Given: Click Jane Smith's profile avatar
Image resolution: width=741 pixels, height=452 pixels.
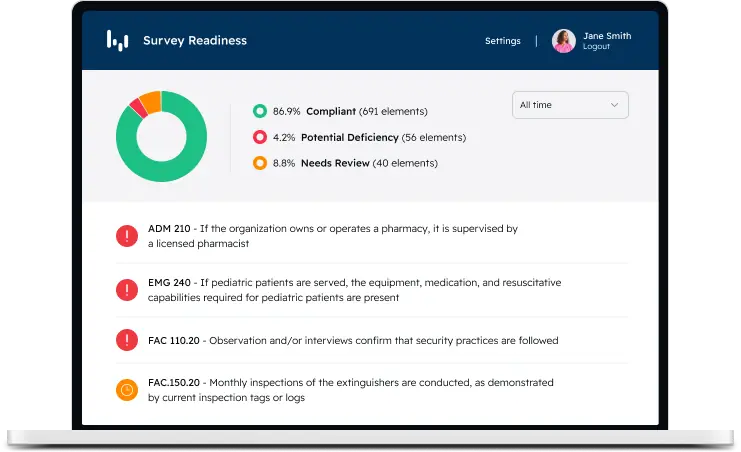Looking at the screenshot, I should pyautogui.click(x=564, y=41).
